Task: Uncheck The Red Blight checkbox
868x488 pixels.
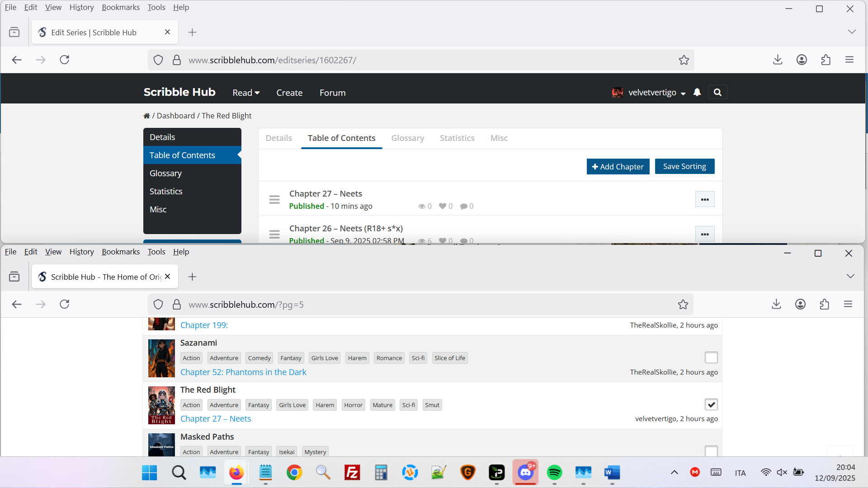Action: 711,404
